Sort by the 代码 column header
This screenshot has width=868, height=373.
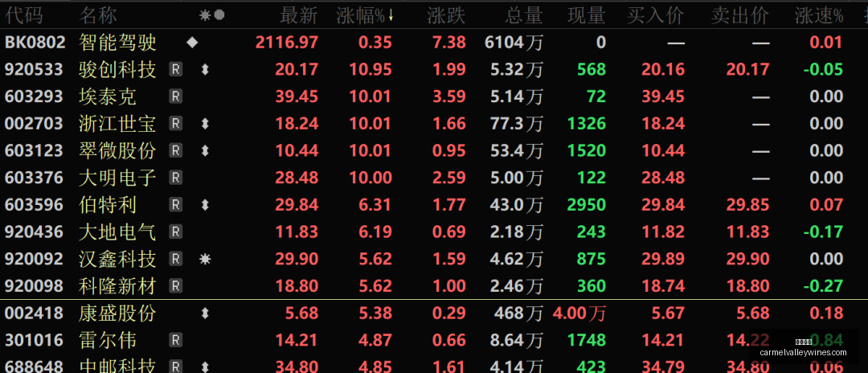pos(24,15)
